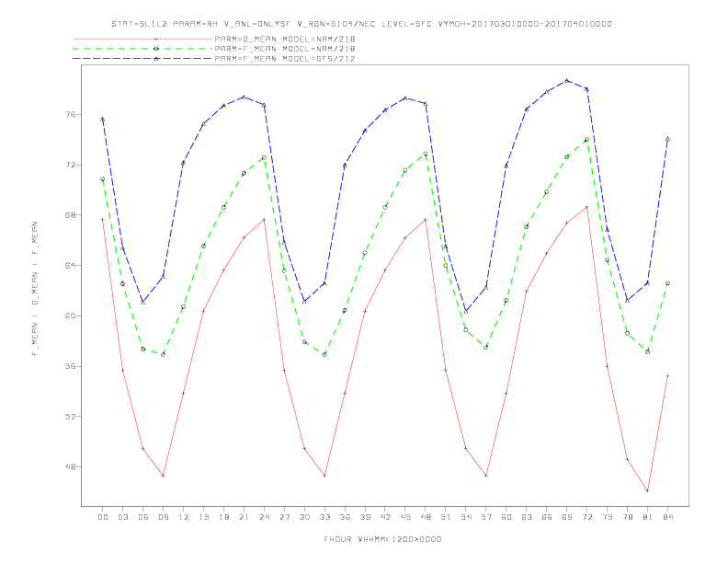728x563 pixels.
Task: Click the x-axis title FHOUR VHHMM
Action: tap(382, 539)
